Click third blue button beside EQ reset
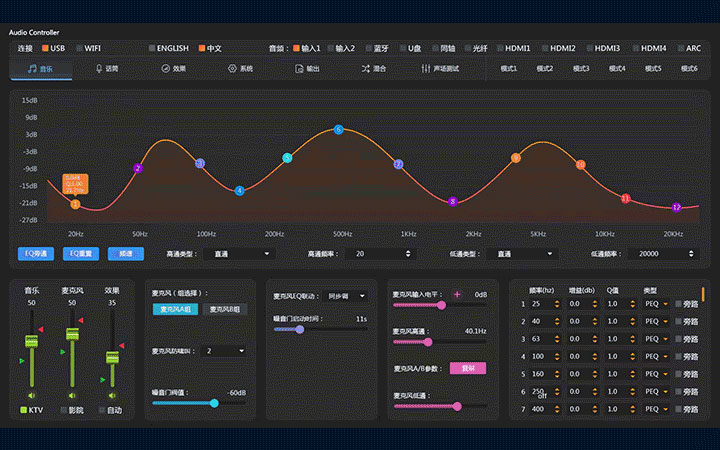720x450 pixels. click(126, 253)
